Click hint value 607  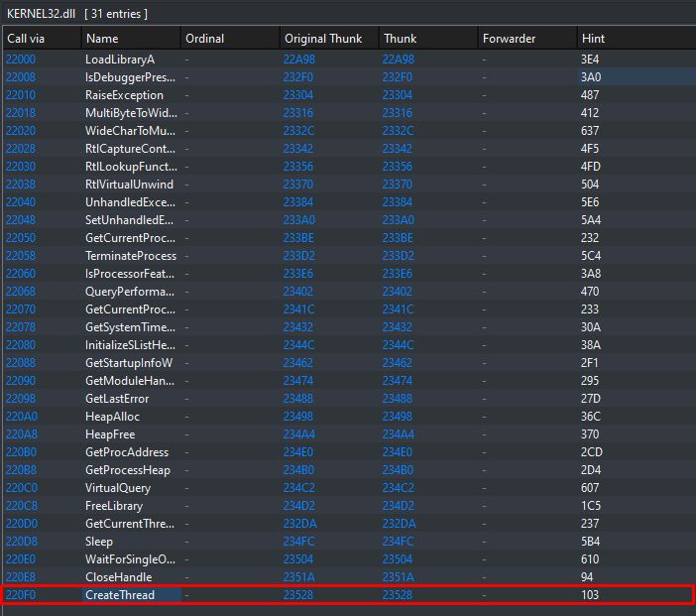[x=590, y=488]
